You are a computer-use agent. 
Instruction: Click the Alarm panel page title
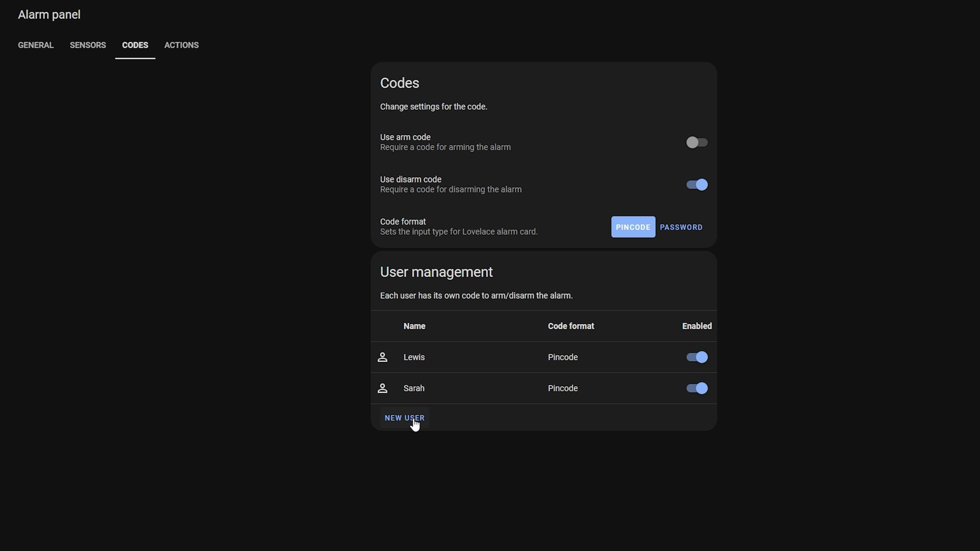click(x=49, y=15)
